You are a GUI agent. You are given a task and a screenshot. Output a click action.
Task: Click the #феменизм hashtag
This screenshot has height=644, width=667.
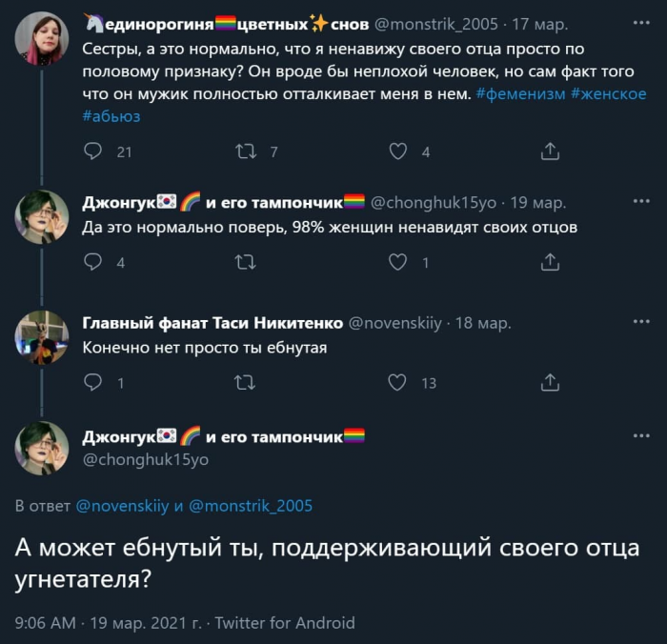(518, 93)
